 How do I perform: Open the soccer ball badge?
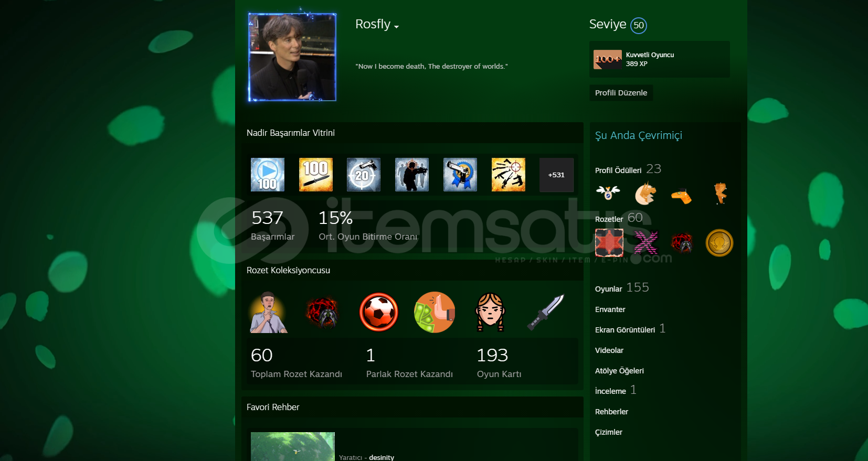click(x=379, y=313)
